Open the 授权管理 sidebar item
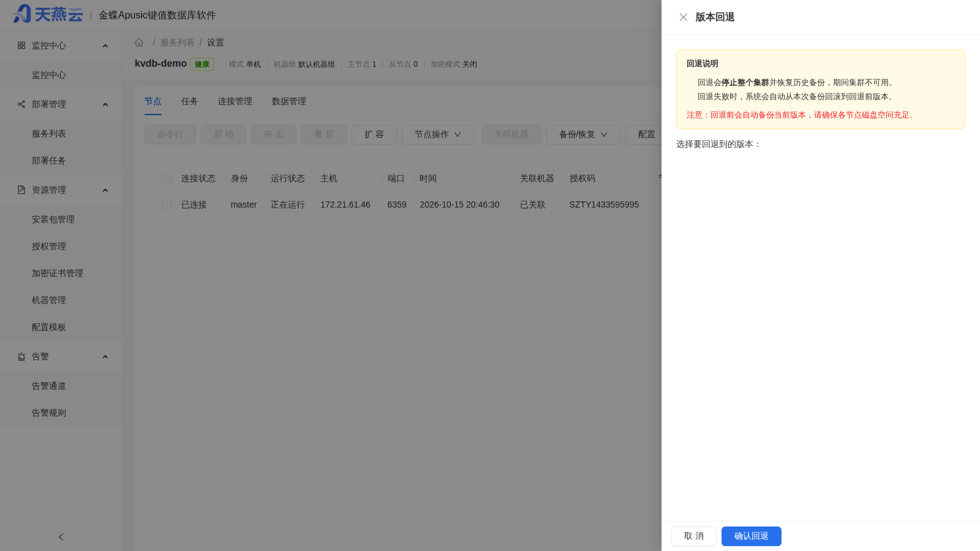 tap(61, 246)
